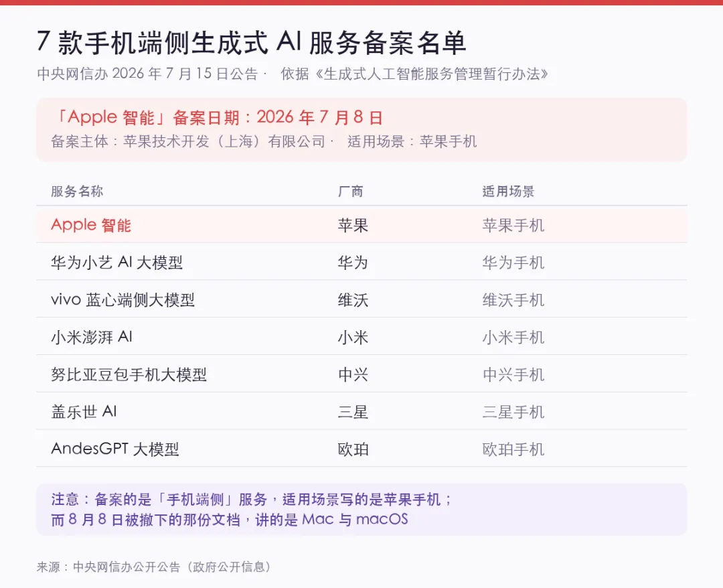Click '适用场景：苹果手机' in the red banner
Viewport: 723px width, 588px height.
(x=412, y=141)
